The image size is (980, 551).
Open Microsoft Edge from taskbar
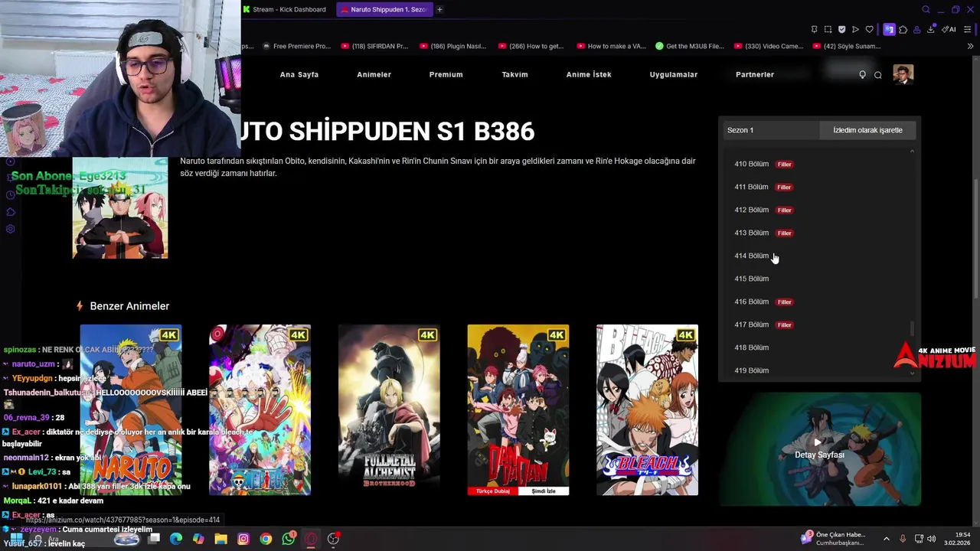(176, 539)
